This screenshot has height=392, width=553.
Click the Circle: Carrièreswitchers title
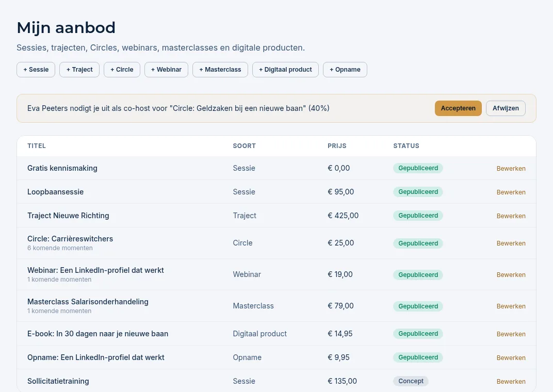tap(70, 239)
